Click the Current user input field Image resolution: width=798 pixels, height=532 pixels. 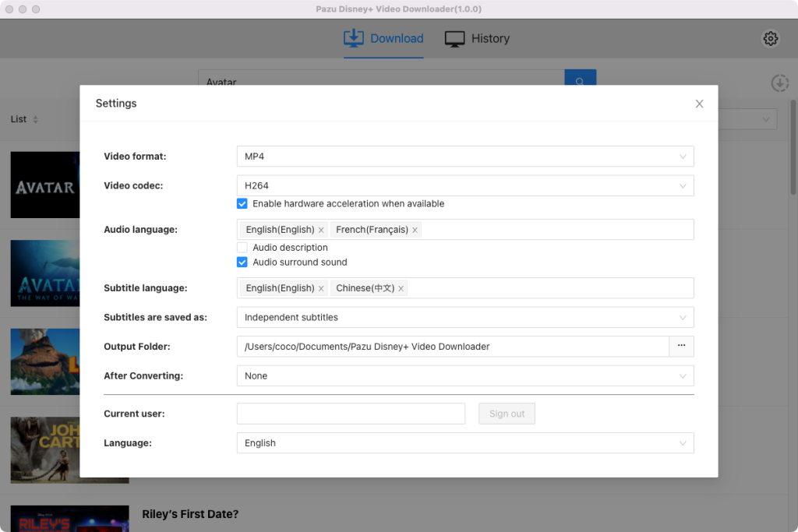click(x=351, y=414)
